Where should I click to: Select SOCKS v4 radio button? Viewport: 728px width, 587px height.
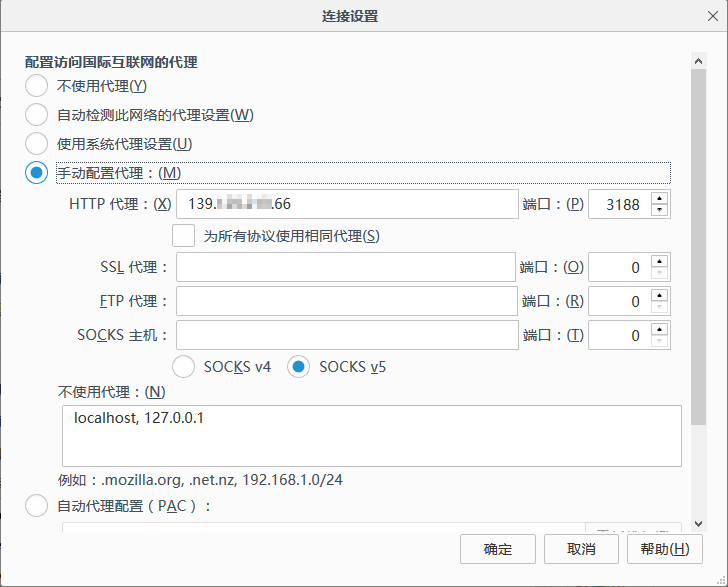click(x=184, y=367)
